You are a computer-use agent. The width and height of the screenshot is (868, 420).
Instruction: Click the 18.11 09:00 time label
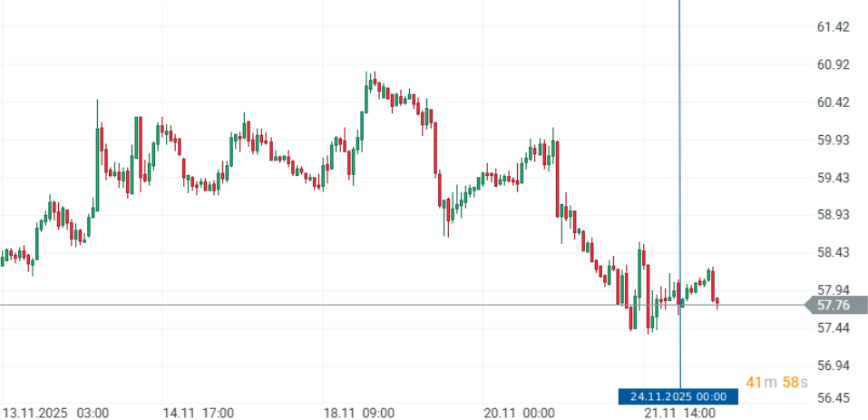[359, 413]
